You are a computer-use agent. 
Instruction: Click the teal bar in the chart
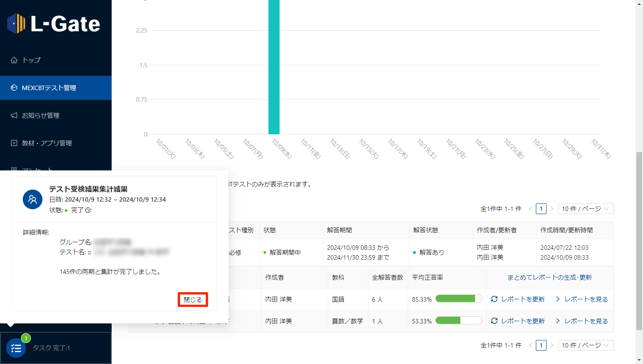coord(274,67)
